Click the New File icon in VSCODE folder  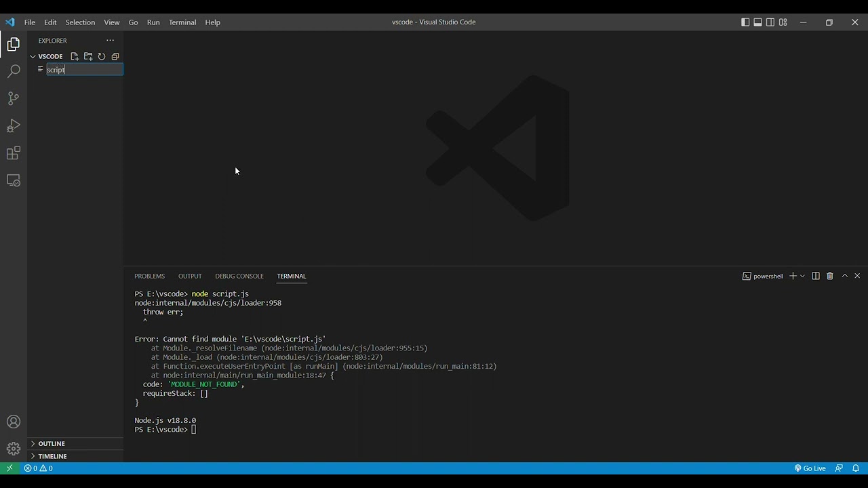click(x=75, y=56)
